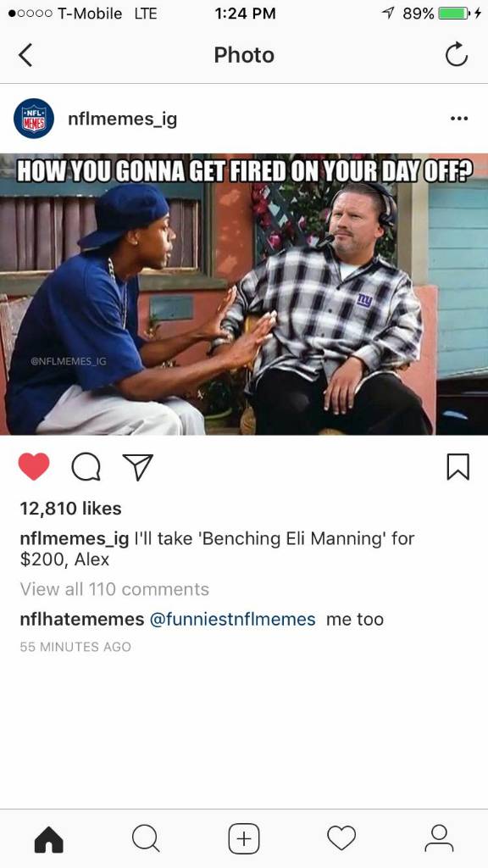488x868 pixels.
Task: Save post with bookmark icon
Action: click(x=458, y=467)
